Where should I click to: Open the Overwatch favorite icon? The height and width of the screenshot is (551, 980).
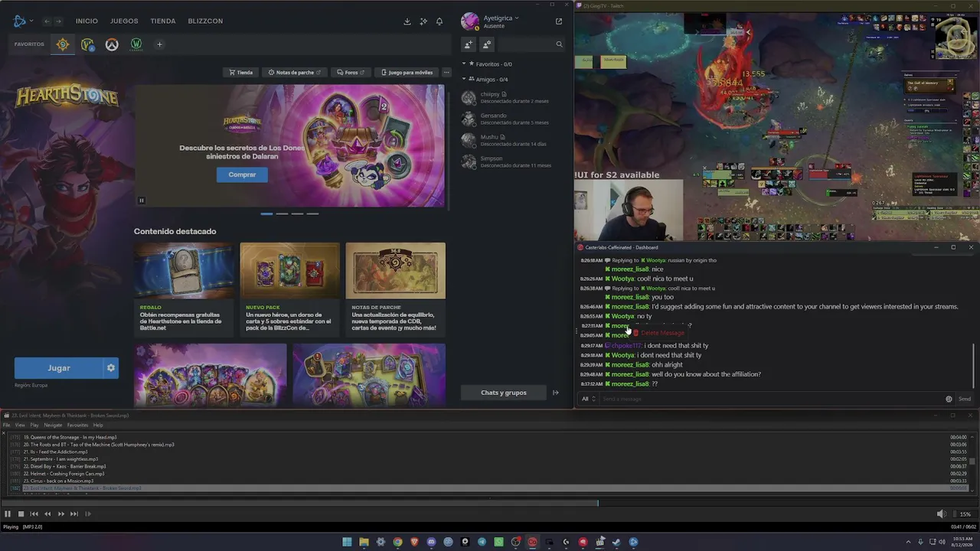click(x=112, y=44)
